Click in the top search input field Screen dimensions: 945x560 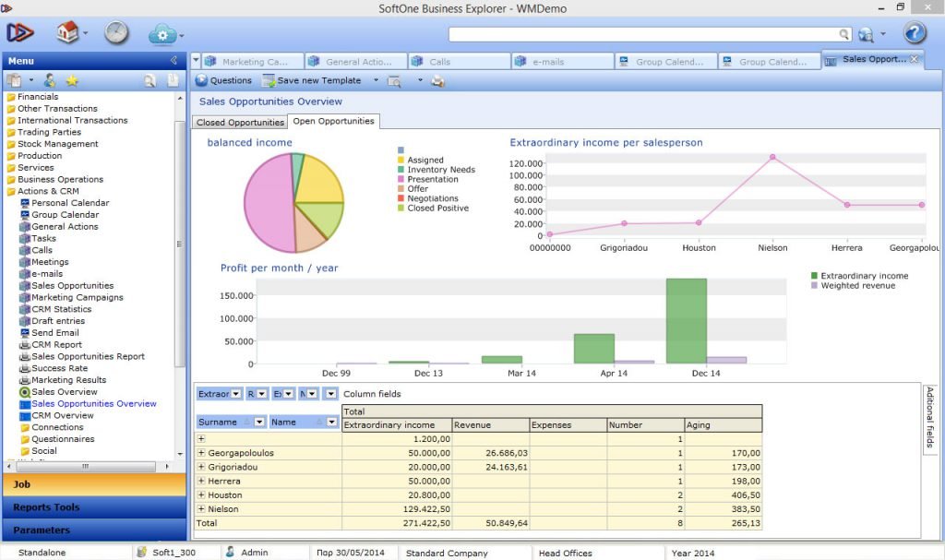pos(643,34)
